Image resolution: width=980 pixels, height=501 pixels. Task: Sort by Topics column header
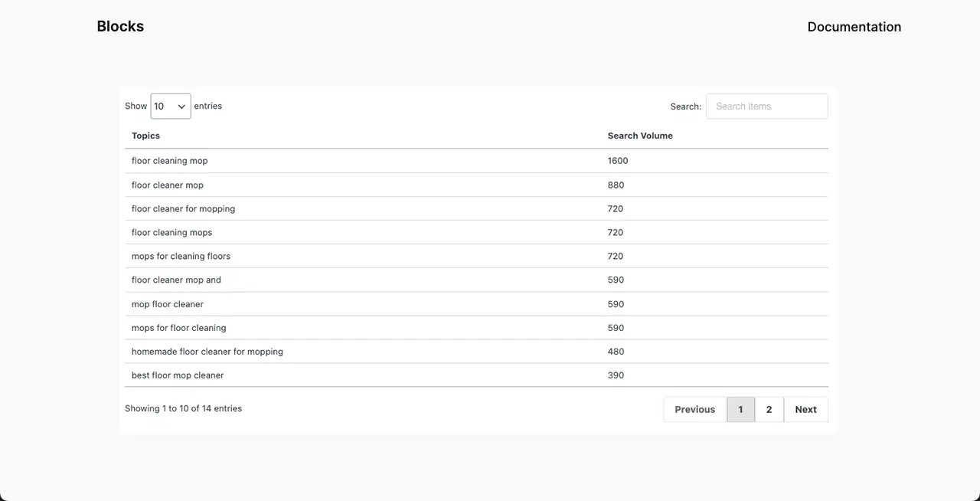pyautogui.click(x=145, y=136)
